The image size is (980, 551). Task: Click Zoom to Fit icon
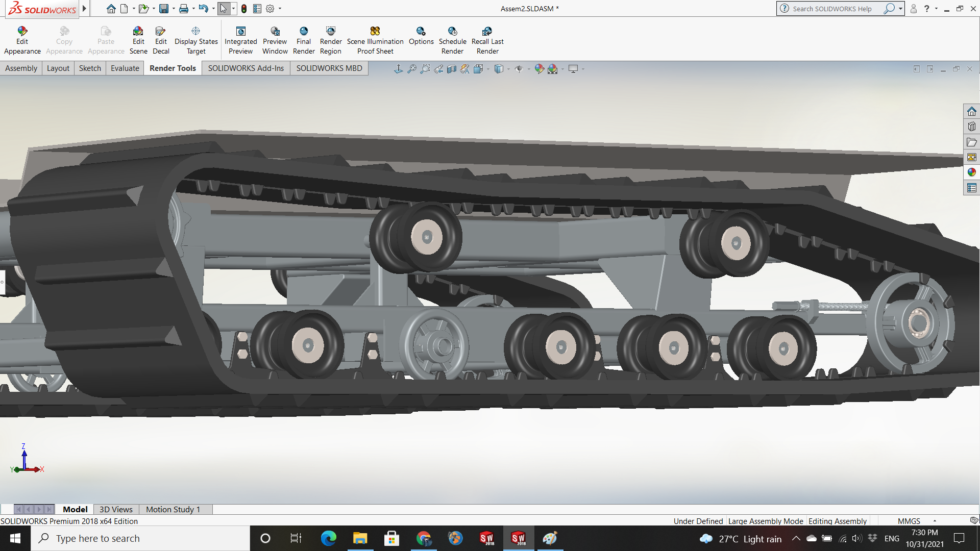[412, 69]
